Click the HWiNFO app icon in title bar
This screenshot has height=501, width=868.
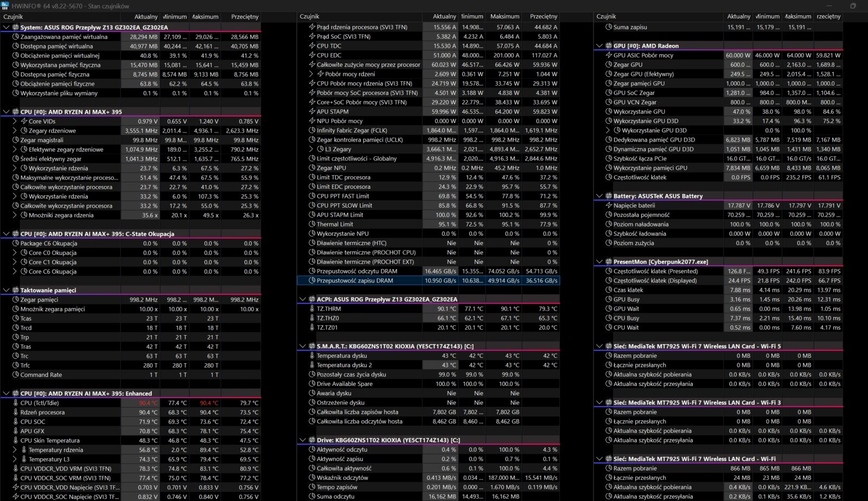[x=5, y=6]
